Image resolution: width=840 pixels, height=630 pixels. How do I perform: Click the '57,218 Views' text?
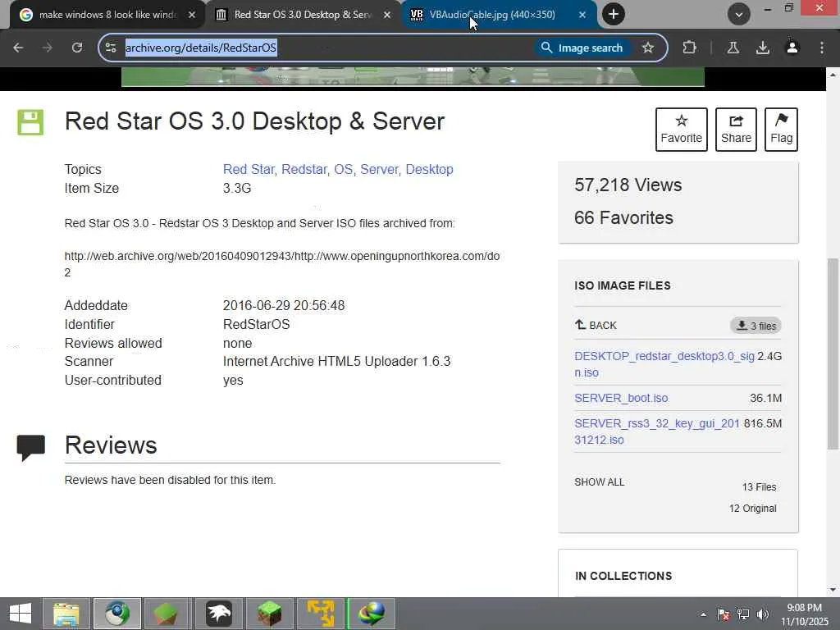(628, 185)
